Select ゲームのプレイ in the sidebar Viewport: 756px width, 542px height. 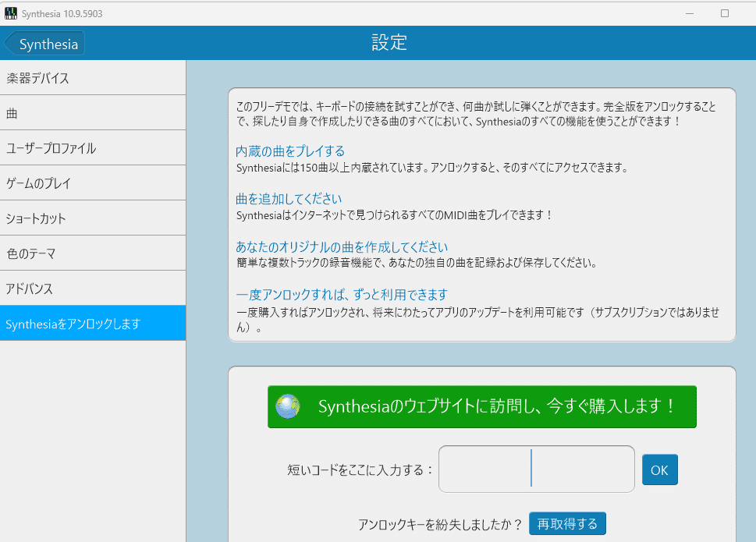pyautogui.click(x=93, y=183)
